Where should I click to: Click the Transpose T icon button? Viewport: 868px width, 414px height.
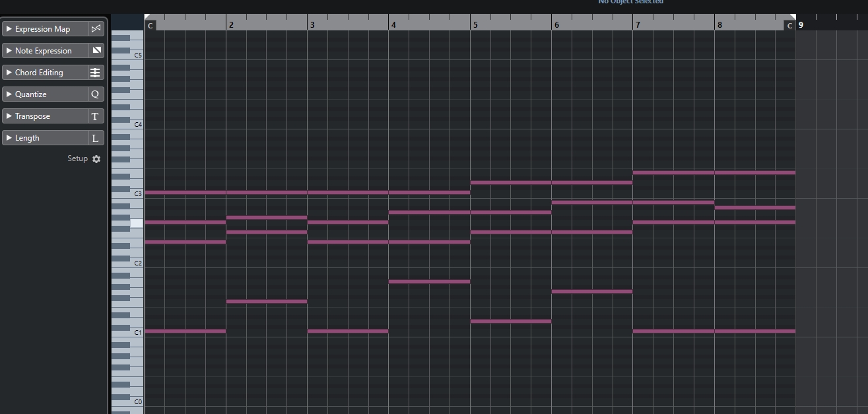pyautogui.click(x=96, y=116)
